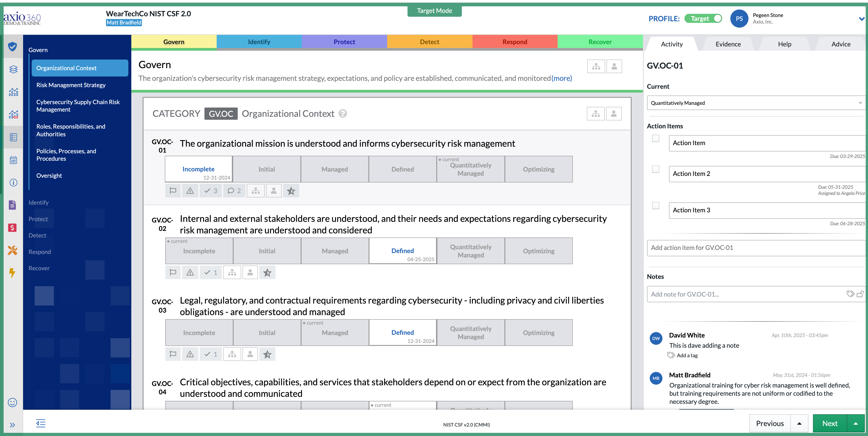Open the assessment list icon in sidebar
This screenshot has height=436, width=868.
13,137
